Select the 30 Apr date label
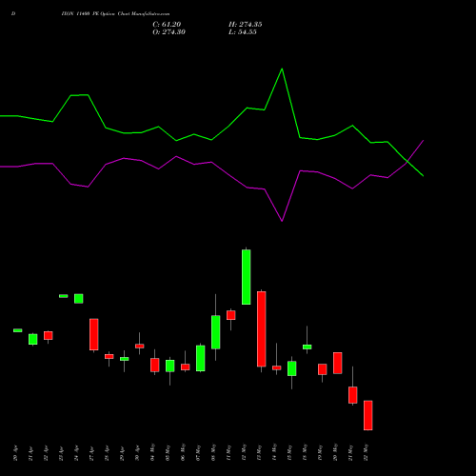Image resolution: width=476 pixels, height=476 pixels. 138,453
